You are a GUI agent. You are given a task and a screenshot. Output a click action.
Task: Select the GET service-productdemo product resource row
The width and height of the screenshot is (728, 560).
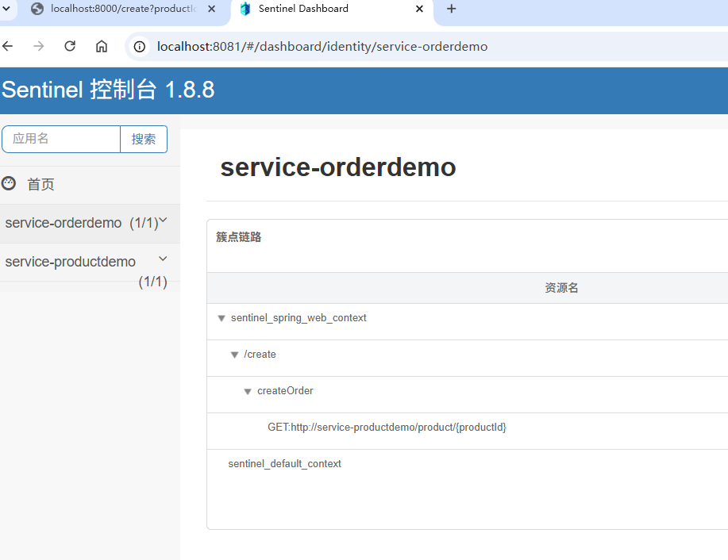467,432
